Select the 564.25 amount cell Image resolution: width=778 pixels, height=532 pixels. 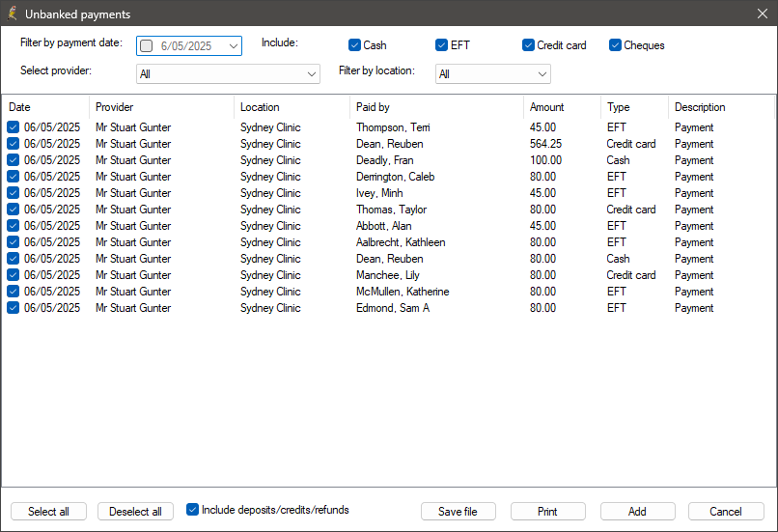(x=545, y=144)
